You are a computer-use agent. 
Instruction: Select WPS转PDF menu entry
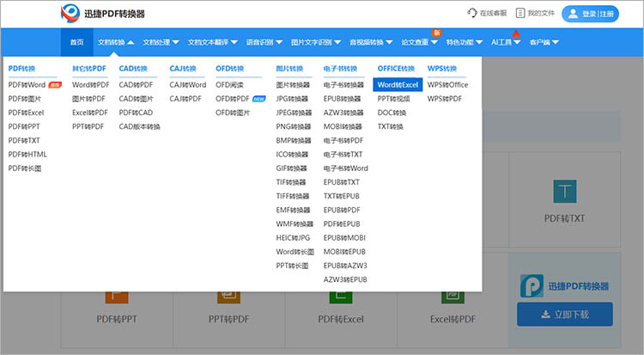[445, 99]
